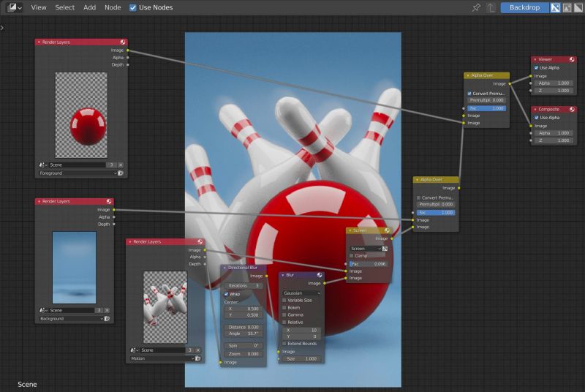Viewport: 585px width, 392px height.
Task: Enable Convert Premul in lower Alpha Over
Action: point(418,198)
